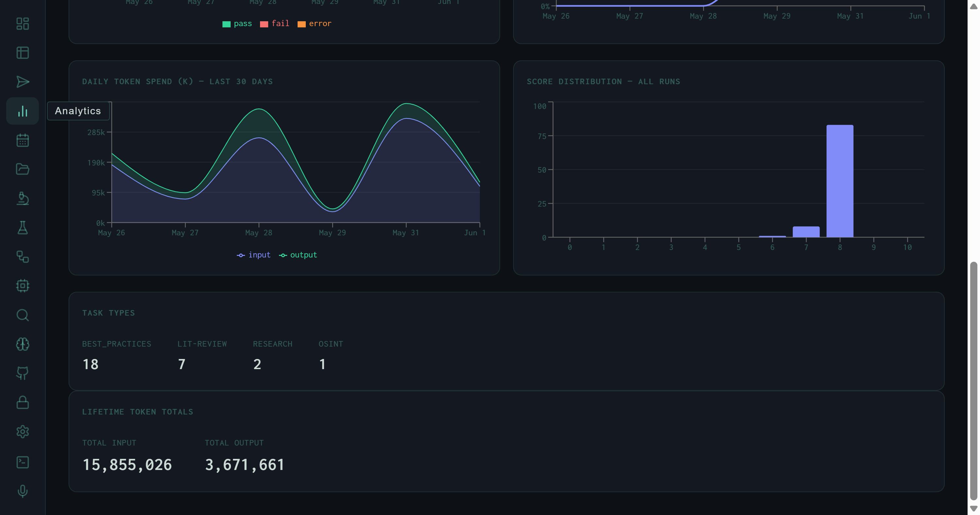Click the total input value 15,855,026
The height and width of the screenshot is (515, 980).
(127, 465)
